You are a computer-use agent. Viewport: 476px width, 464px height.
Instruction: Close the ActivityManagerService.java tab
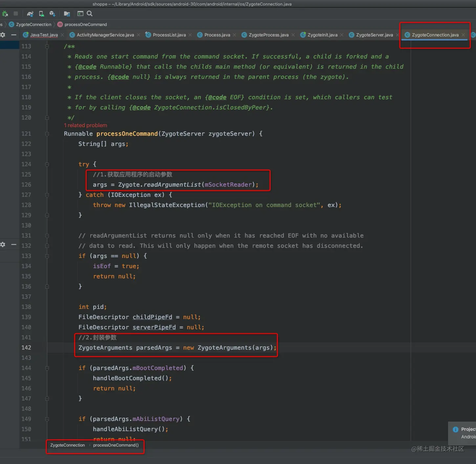[x=139, y=35]
